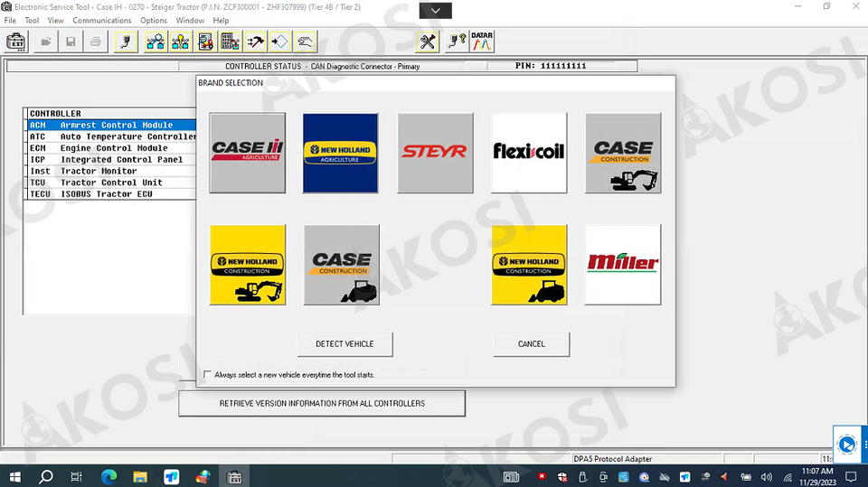Expand the dark chevron dropdown at top

pos(436,11)
